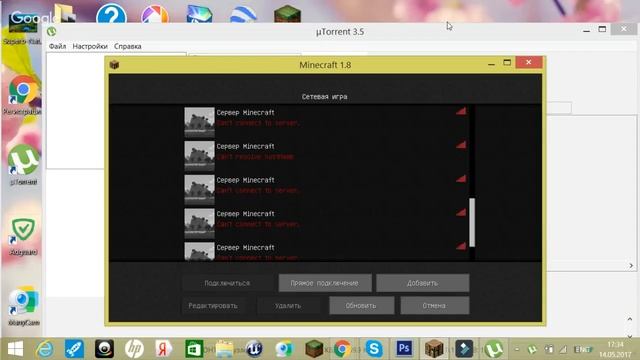
Task: Click the Minecraft server list scrollbar thumb
Action: pyautogui.click(x=472, y=222)
